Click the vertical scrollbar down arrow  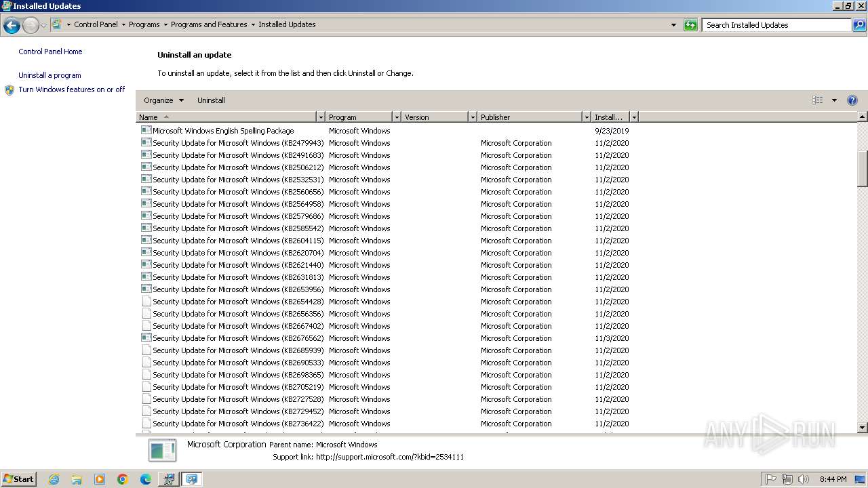point(863,428)
